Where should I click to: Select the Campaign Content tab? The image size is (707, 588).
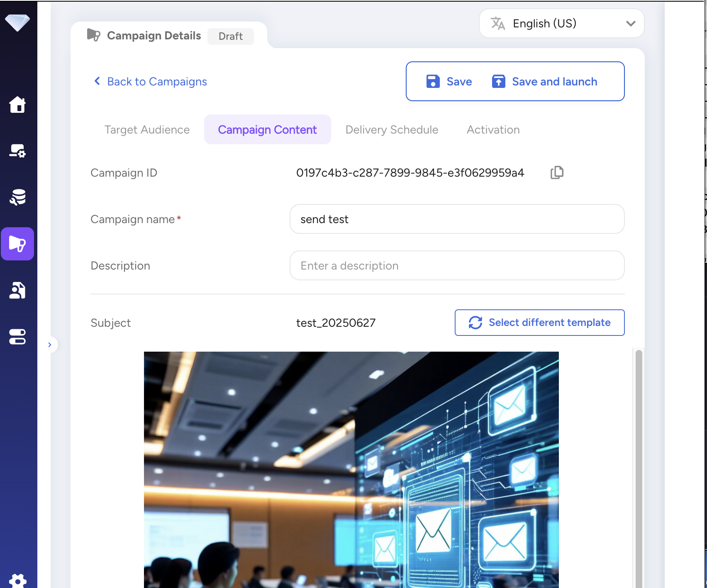(x=267, y=130)
